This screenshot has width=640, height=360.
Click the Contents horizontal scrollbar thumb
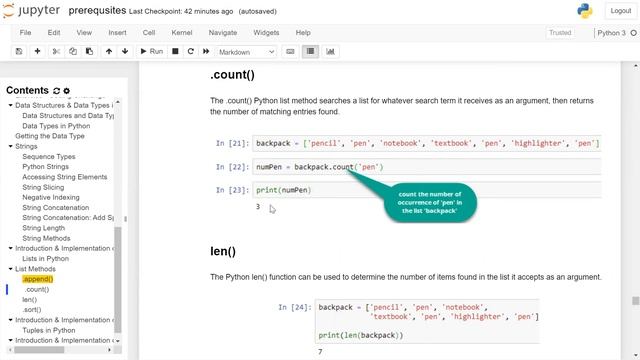39,350
